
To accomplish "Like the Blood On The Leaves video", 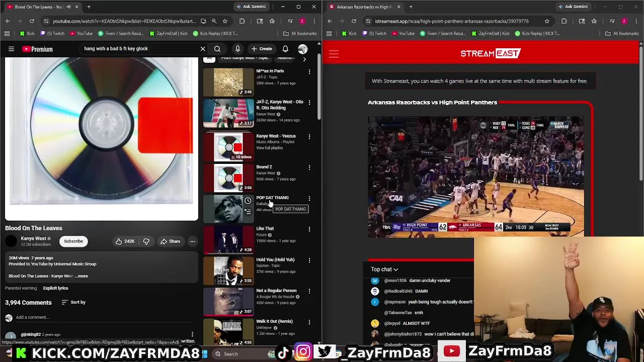I will [x=125, y=241].
